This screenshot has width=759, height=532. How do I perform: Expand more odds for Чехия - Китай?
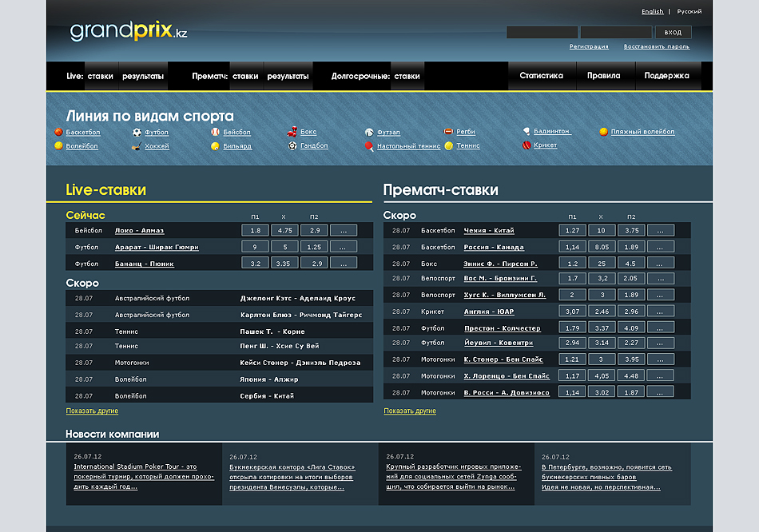click(x=660, y=230)
